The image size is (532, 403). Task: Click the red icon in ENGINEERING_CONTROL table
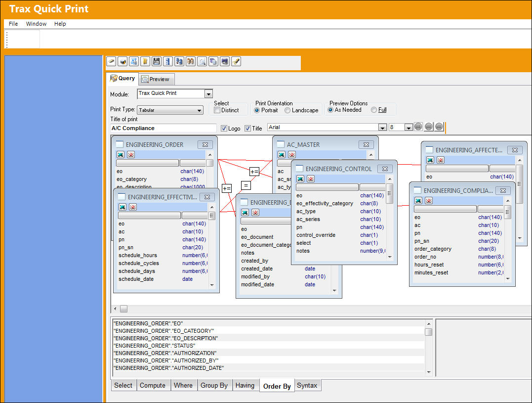click(310, 179)
